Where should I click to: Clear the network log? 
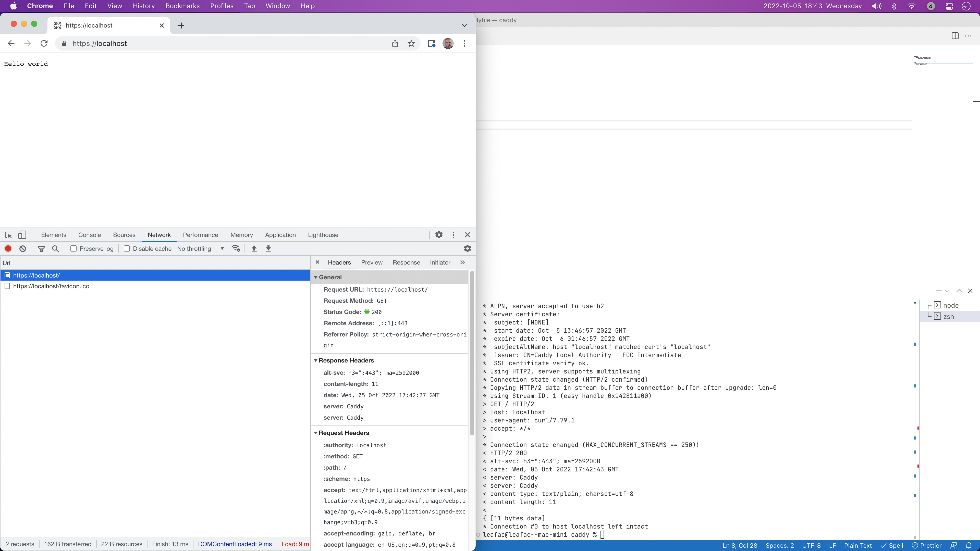point(23,248)
